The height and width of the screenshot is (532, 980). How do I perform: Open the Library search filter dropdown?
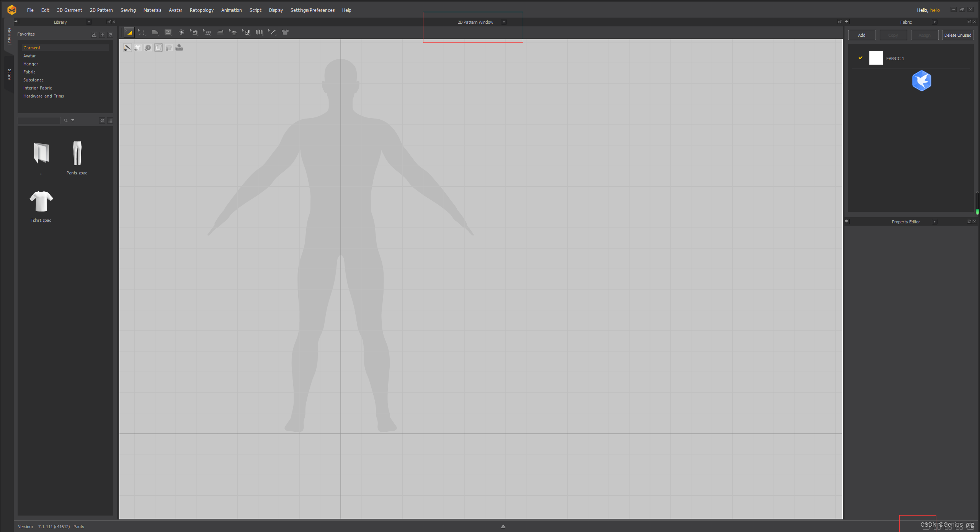tap(73, 120)
